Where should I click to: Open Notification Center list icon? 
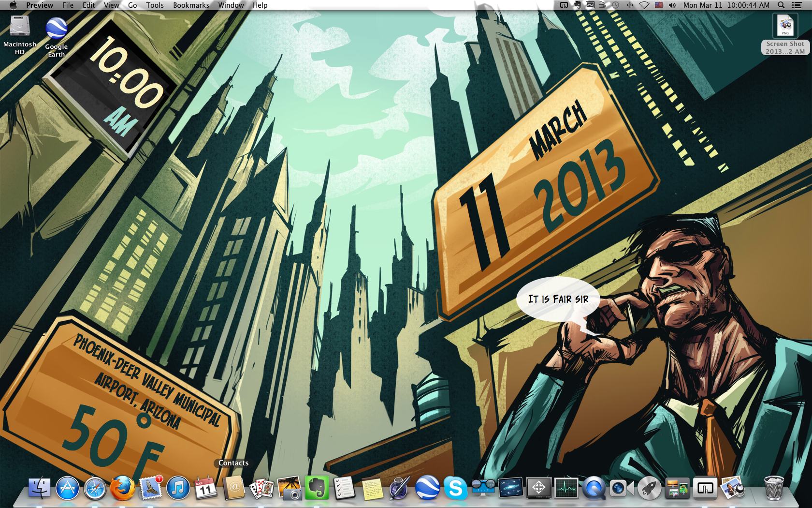[x=797, y=5]
